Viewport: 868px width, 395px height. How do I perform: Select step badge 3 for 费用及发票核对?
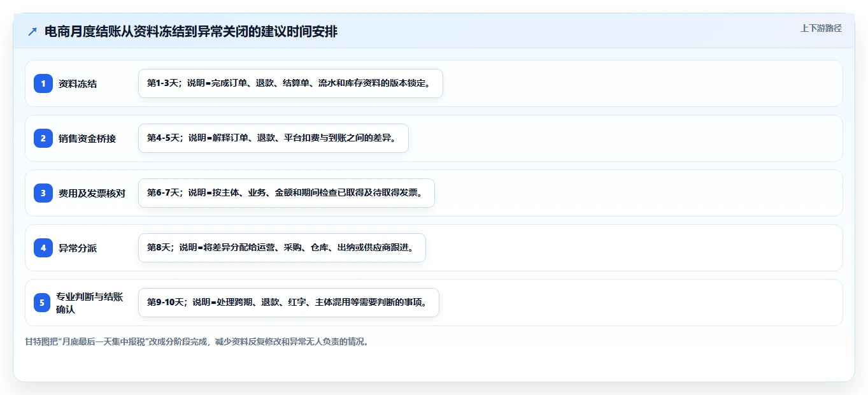(43, 193)
